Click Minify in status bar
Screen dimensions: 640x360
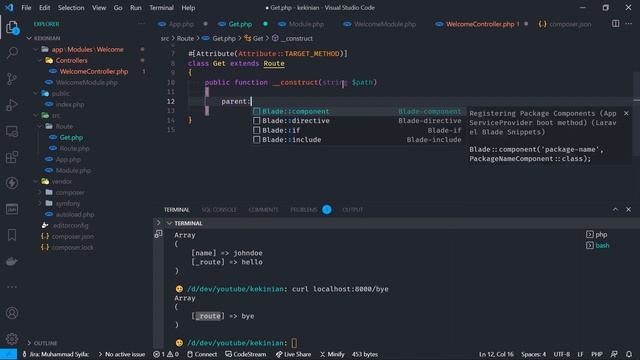(x=331, y=354)
